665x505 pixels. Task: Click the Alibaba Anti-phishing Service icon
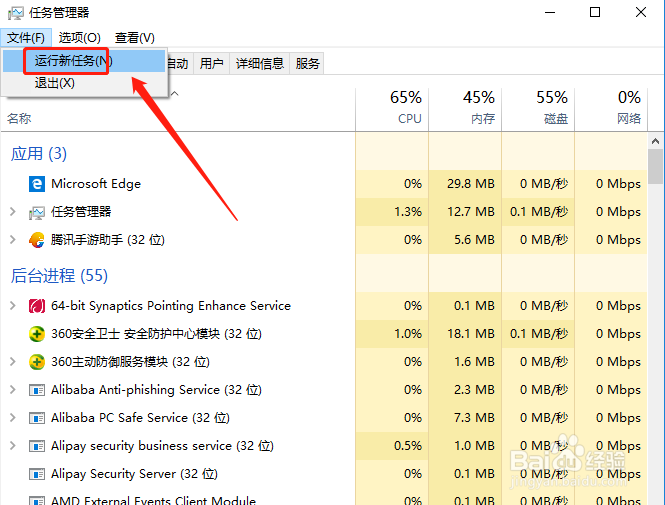pos(37,390)
